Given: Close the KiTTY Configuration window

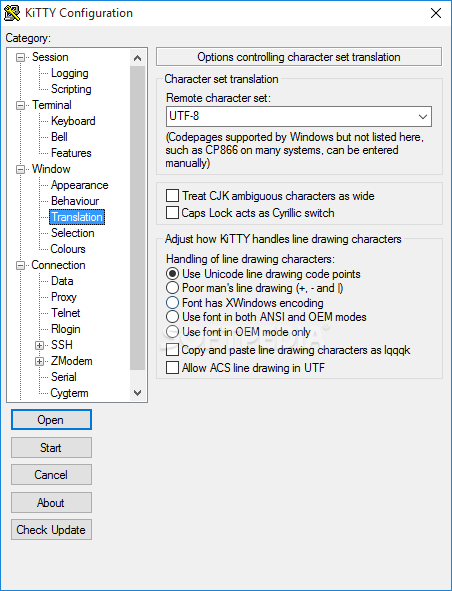Looking at the screenshot, I should pyautogui.click(x=436, y=13).
